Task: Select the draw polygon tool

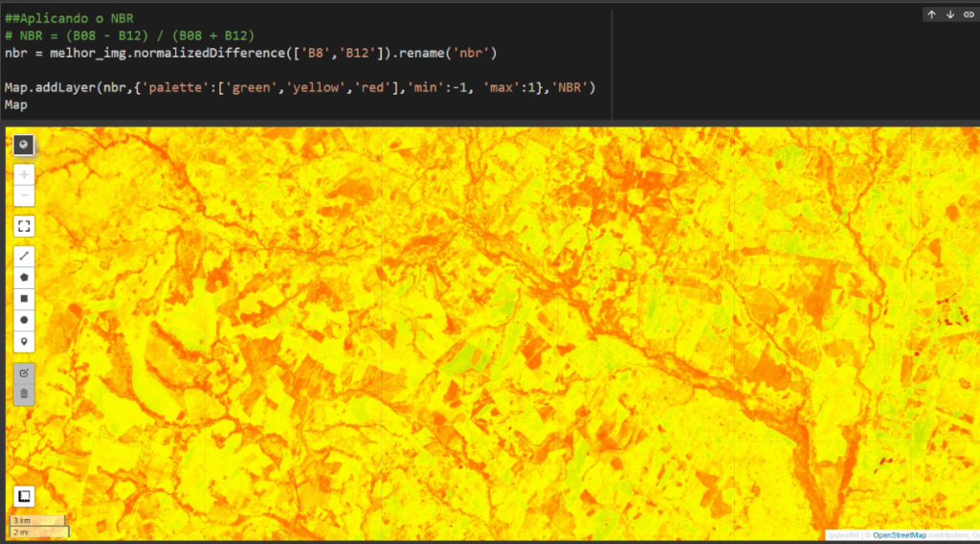Action: (x=24, y=277)
